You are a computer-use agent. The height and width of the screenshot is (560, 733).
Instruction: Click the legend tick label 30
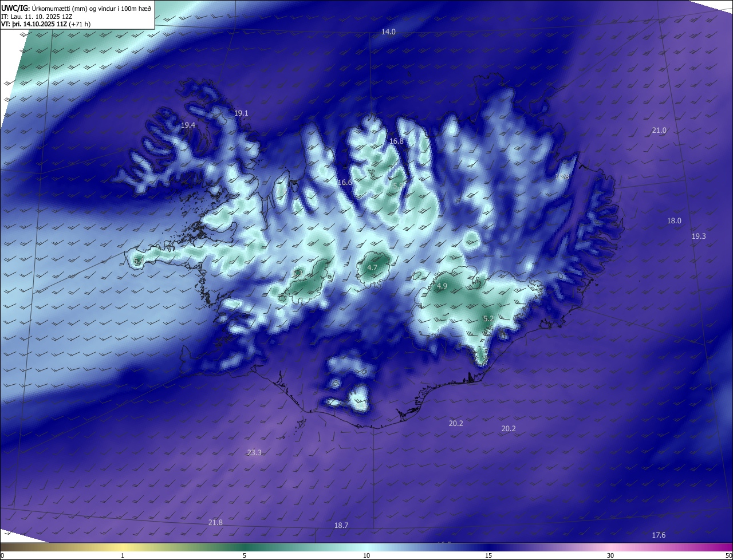[x=610, y=555]
